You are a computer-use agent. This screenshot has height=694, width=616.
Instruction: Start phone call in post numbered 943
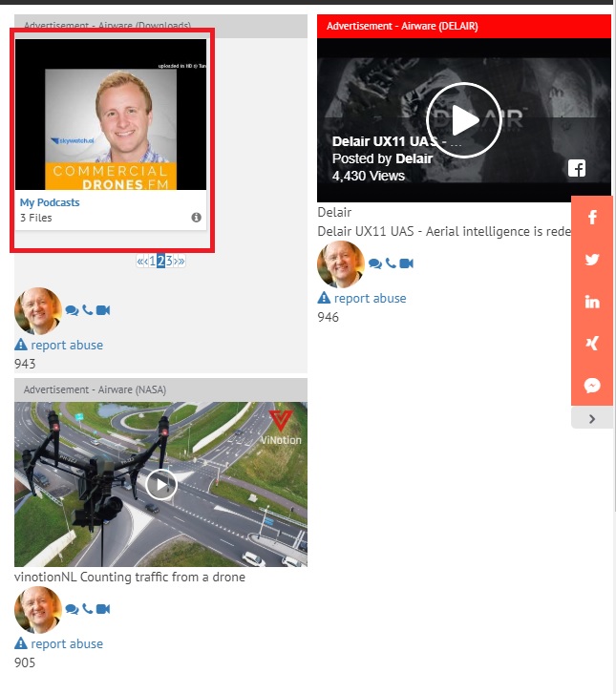click(88, 310)
